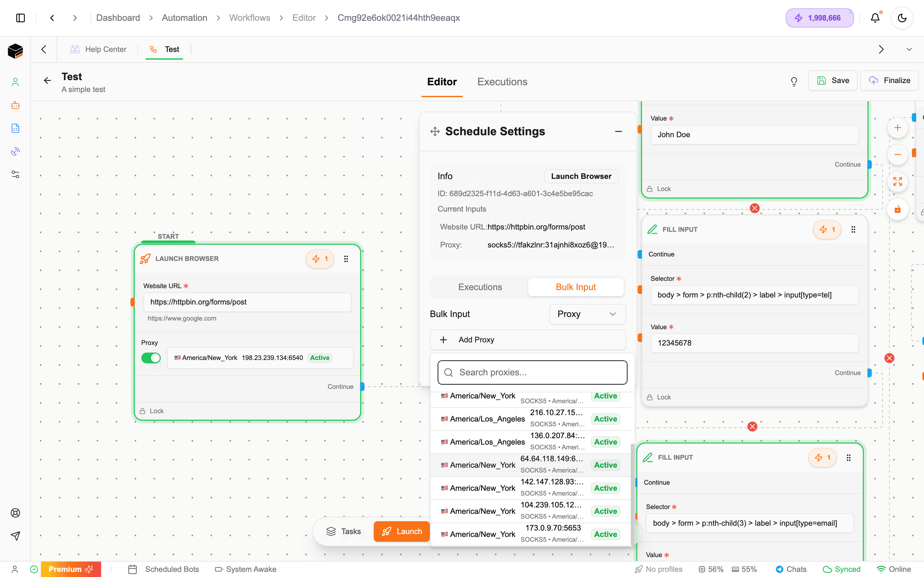This screenshot has width=924, height=577.
Task: Select the Bulk Input tab
Action: 575,287
